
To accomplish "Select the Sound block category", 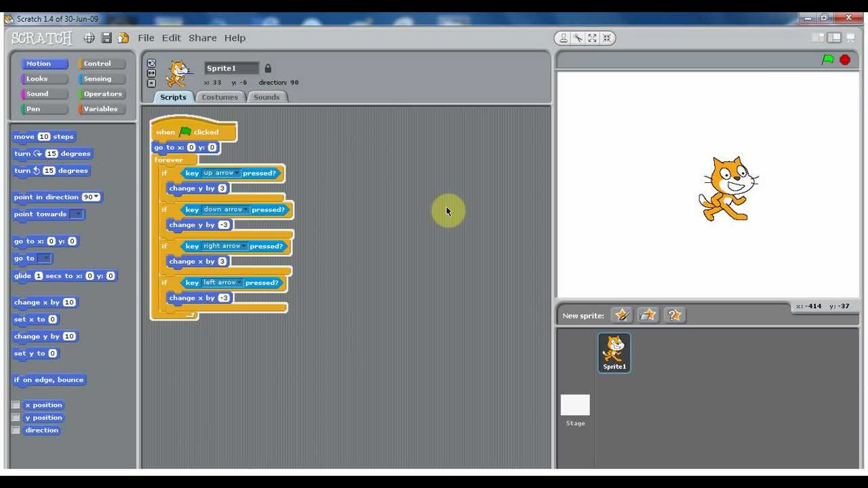I will 44,94.
